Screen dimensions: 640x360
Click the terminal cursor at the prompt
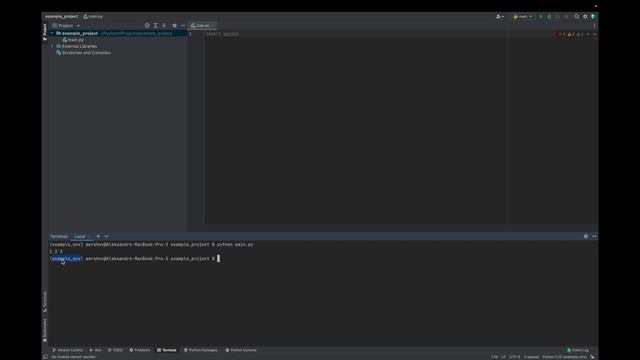[218, 258]
